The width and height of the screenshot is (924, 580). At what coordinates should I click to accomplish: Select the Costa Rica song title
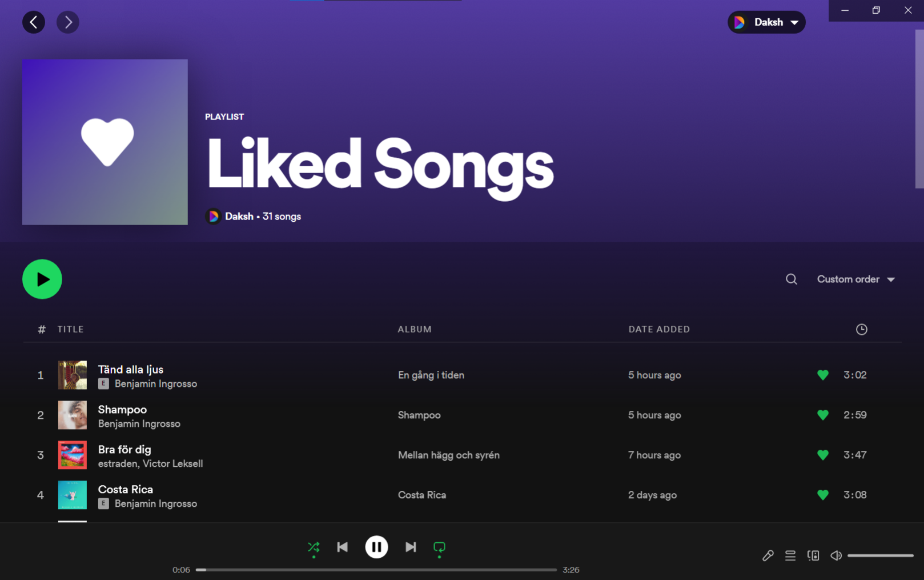(x=126, y=489)
